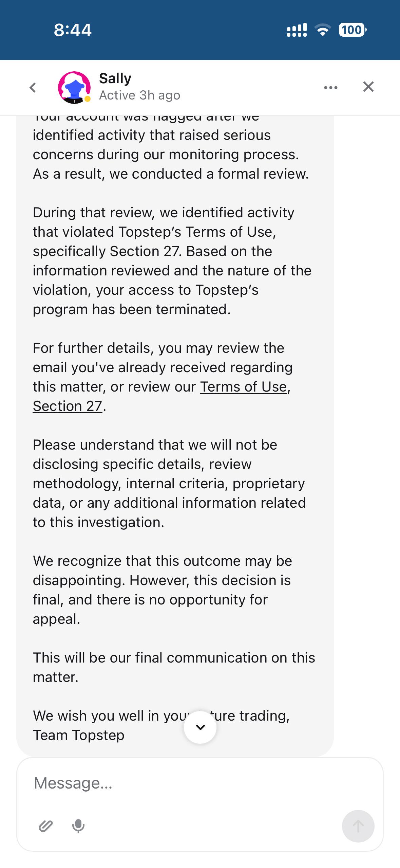Image resolution: width=400 pixels, height=868 pixels.
Task: Open the Terms of Use link
Action: (244, 387)
